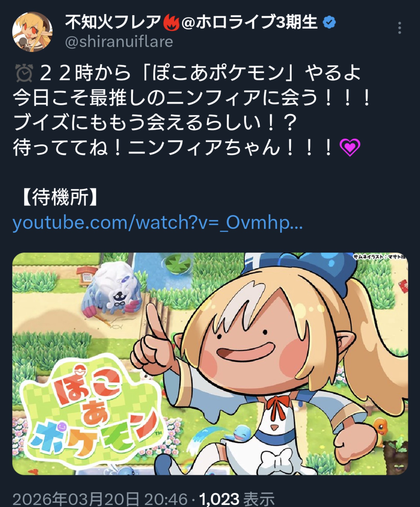This screenshot has height=507, width=420.
Task: Open the @shiranuiflare handle
Action: pos(119,42)
